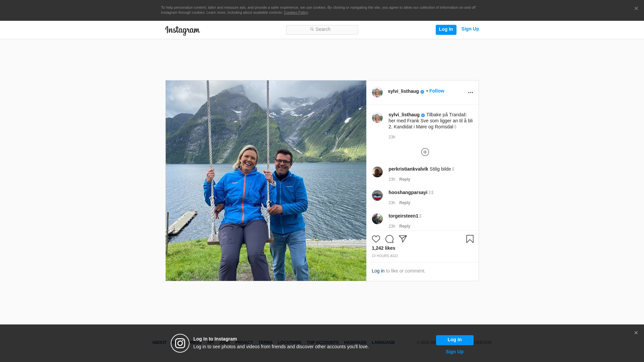Close the cookie notice banner

pos(636,9)
